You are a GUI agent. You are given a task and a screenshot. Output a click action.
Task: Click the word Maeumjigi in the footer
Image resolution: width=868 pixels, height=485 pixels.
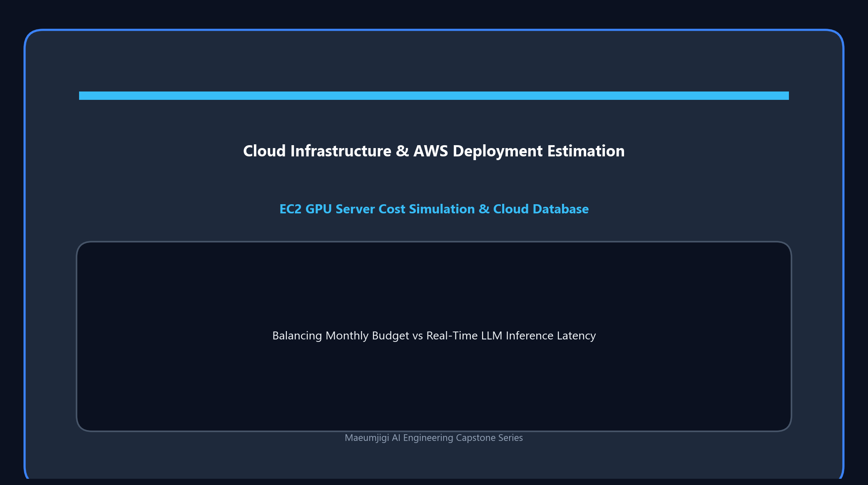pyautogui.click(x=367, y=438)
